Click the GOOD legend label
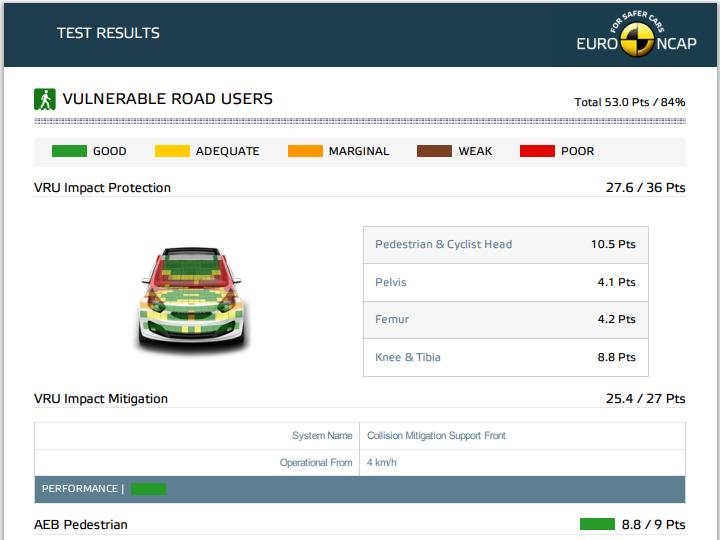The image size is (720, 540). 110,151
